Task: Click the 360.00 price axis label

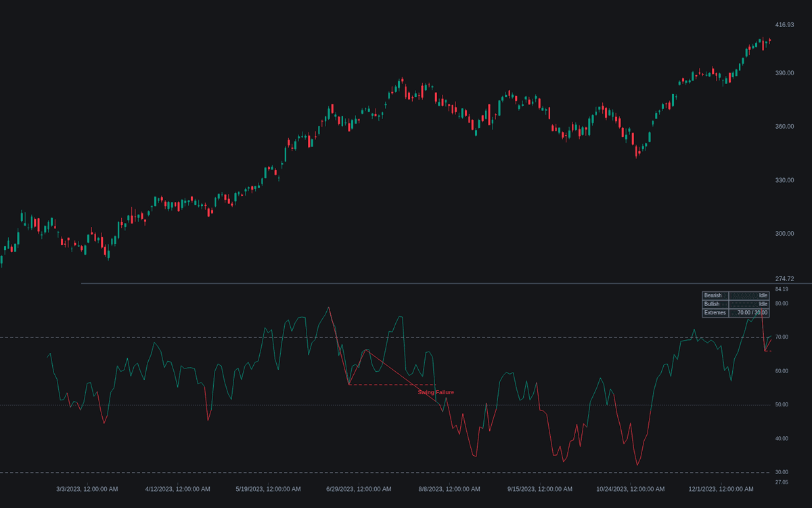Action: [x=785, y=127]
